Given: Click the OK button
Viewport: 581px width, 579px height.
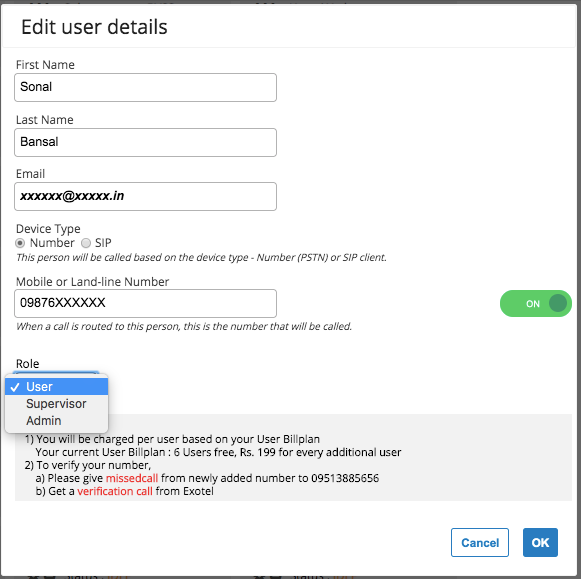Looking at the screenshot, I should (x=540, y=542).
